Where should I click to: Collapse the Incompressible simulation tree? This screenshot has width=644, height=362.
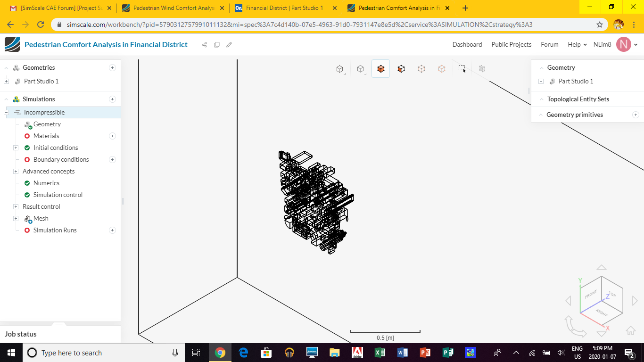point(6,112)
